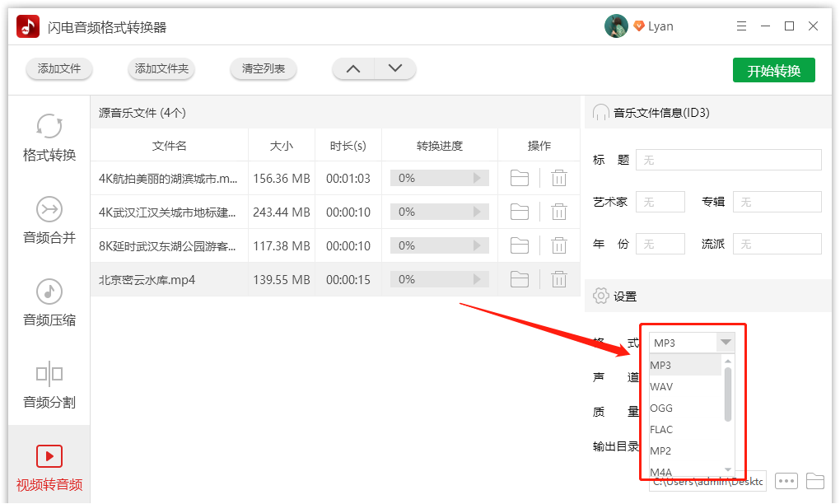Click duration value 00:01:03
The width and height of the screenshot is (840, 504).
[x=348, y=179]
